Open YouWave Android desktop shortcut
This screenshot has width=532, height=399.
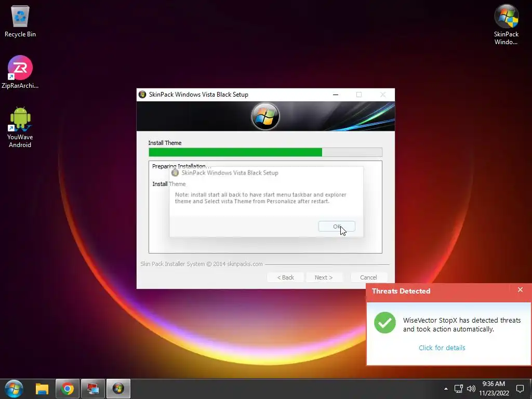(x=20, y=127)
